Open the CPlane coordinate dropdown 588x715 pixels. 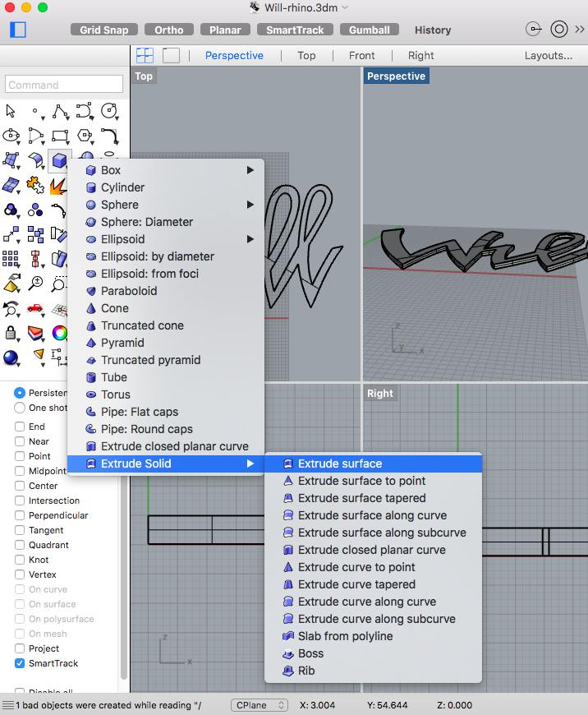pyautogui.click(x=259, y=705)
